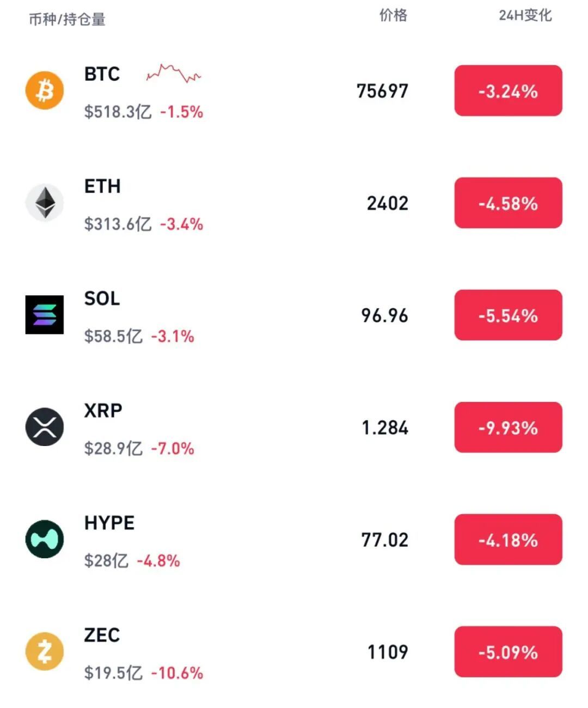
Task: Toggle BTC -3.24% change badge
Action: point(508,90)
